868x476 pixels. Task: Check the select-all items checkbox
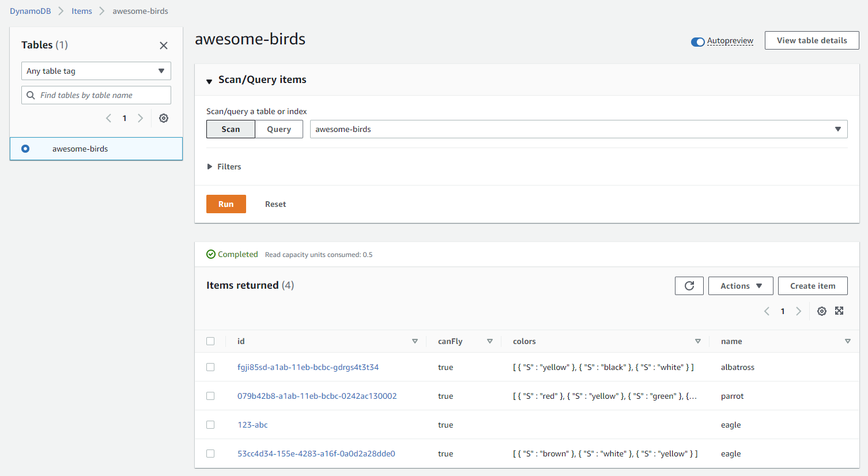pyautogui.click(x=210, y=341)
